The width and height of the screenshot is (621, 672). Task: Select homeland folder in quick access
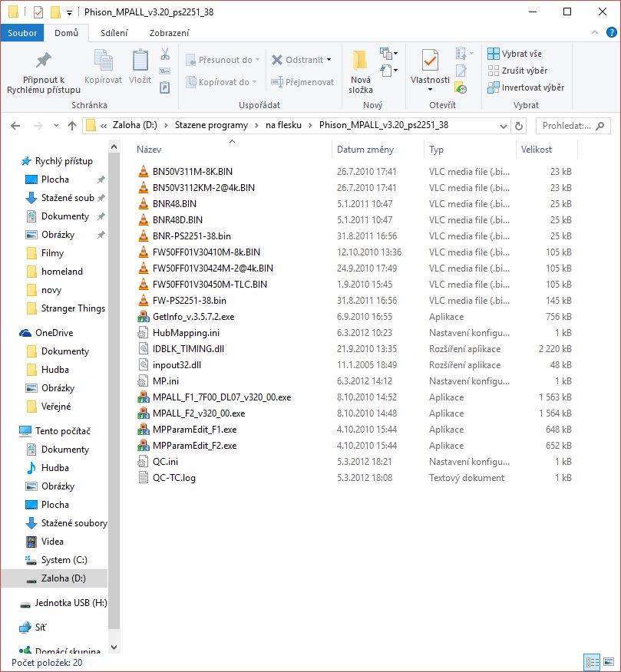55,272
